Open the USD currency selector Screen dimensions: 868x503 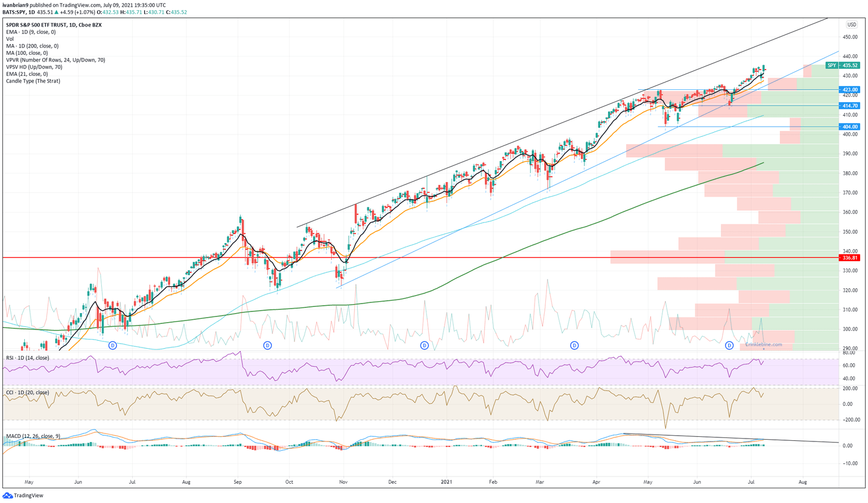[851, 25]
